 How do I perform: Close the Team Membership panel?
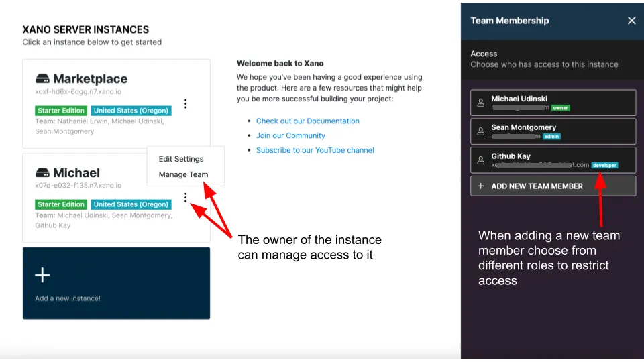[x=632, y=21]
